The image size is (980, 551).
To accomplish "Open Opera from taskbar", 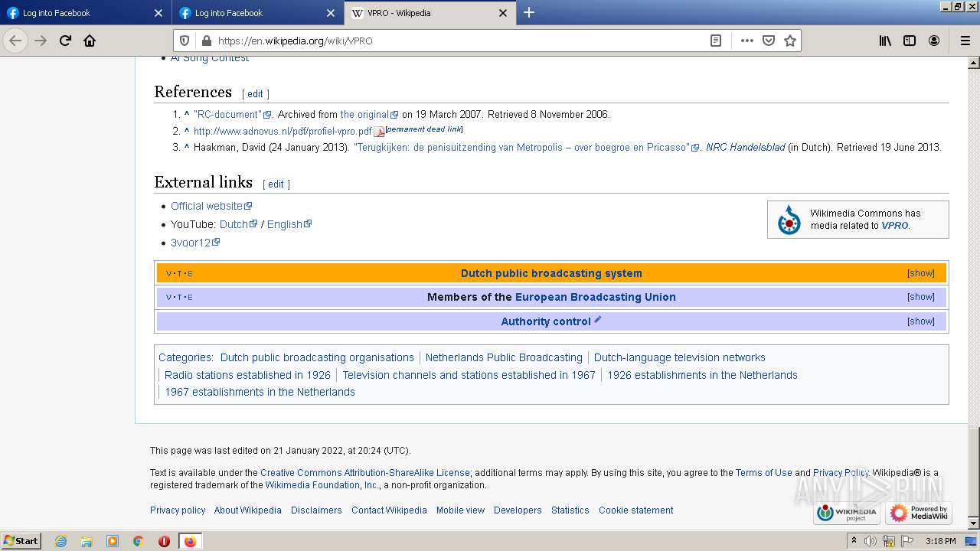I will 164,541.
